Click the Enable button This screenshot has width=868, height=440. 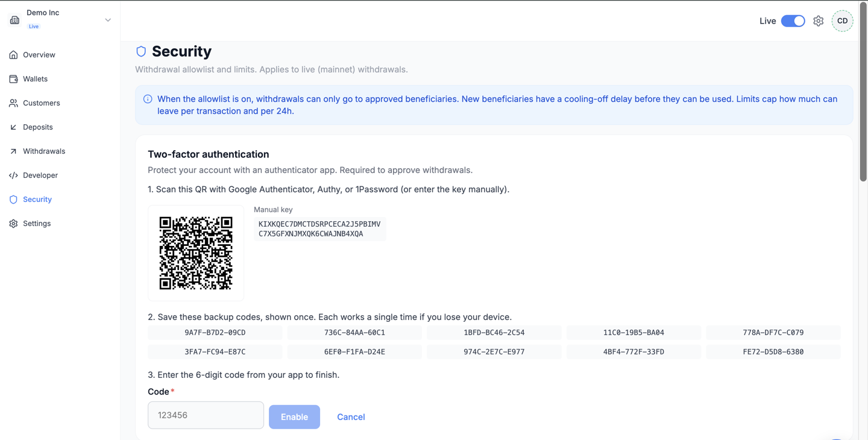[x=294, y=417]
